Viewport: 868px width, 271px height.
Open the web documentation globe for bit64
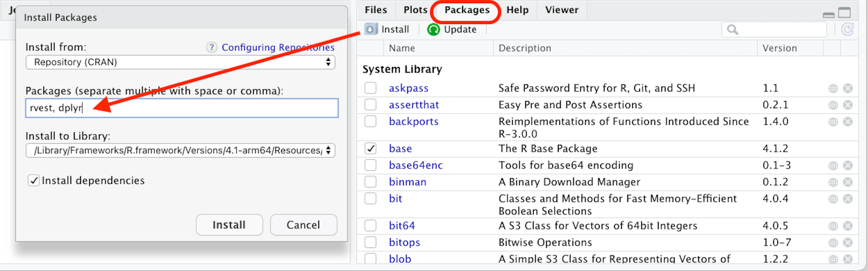pos(833,226)
